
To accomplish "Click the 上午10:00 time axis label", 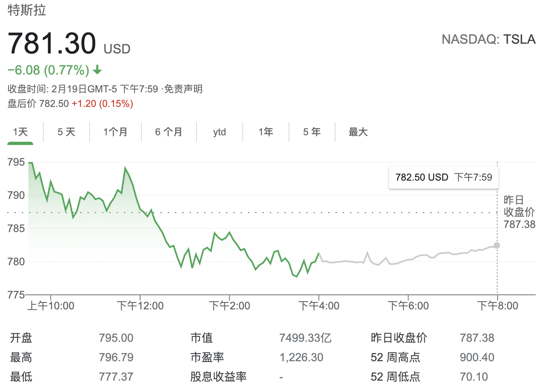I will click(51, 306).
